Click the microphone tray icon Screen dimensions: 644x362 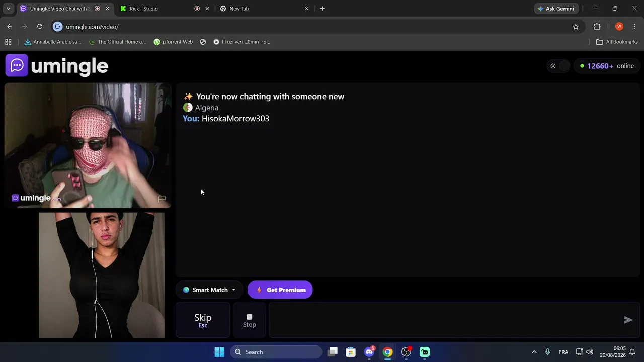(x=548, y=352)
